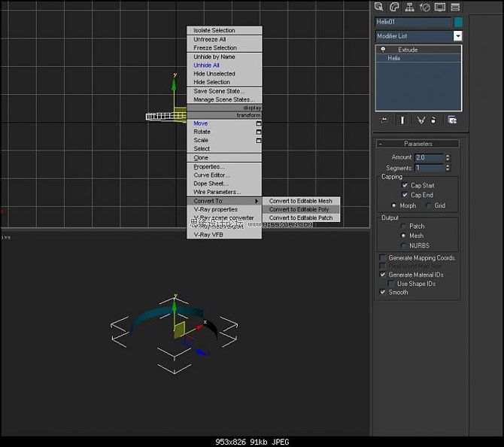
Task: Uncheck Cap Start checkbox
Action: point(405,185)
